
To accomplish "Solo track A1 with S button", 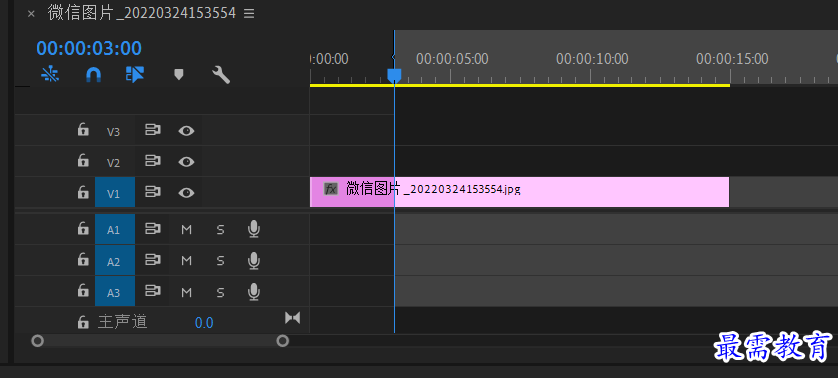I will [x=220, y=230].
